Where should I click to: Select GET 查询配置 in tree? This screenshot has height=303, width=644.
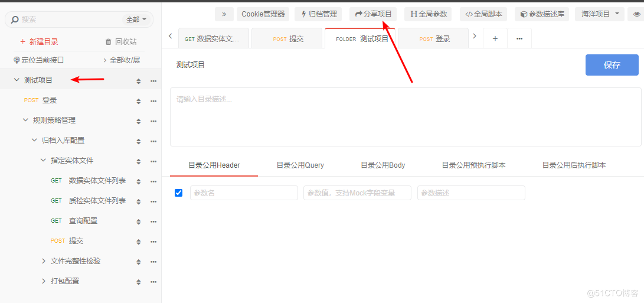tap(74, 221)
